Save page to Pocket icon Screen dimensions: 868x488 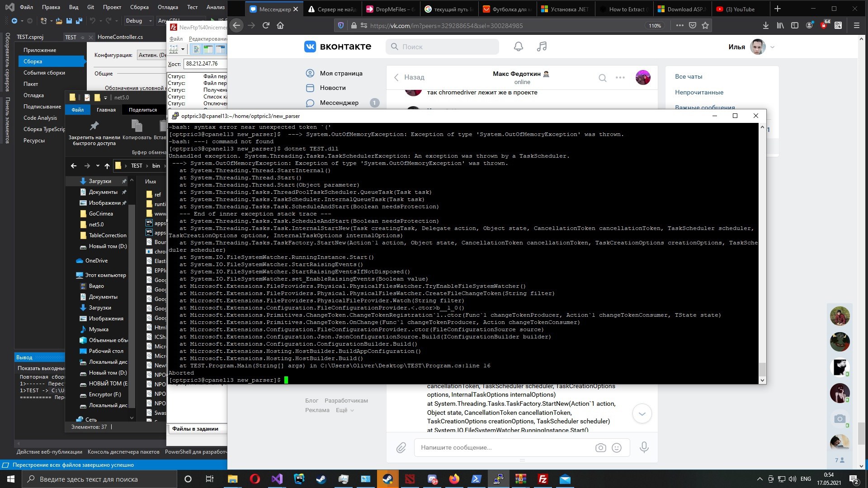(x=693, y=26)
